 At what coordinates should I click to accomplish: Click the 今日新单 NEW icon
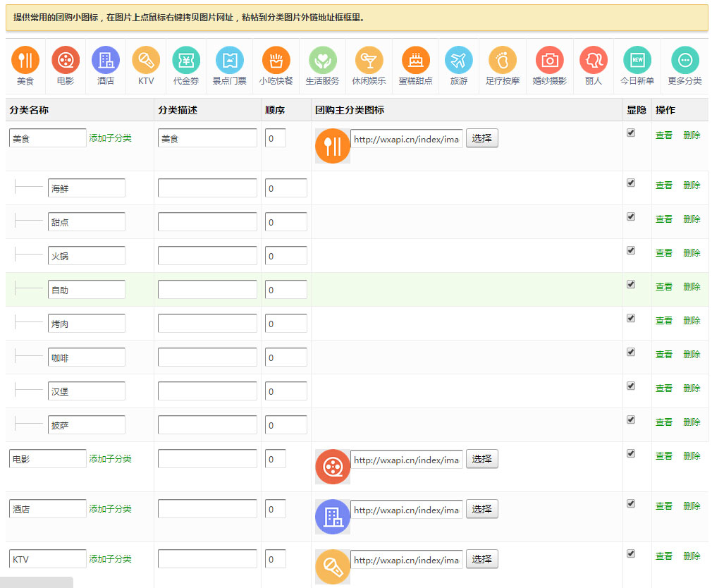pyautogui.click(x=637, y=60)
